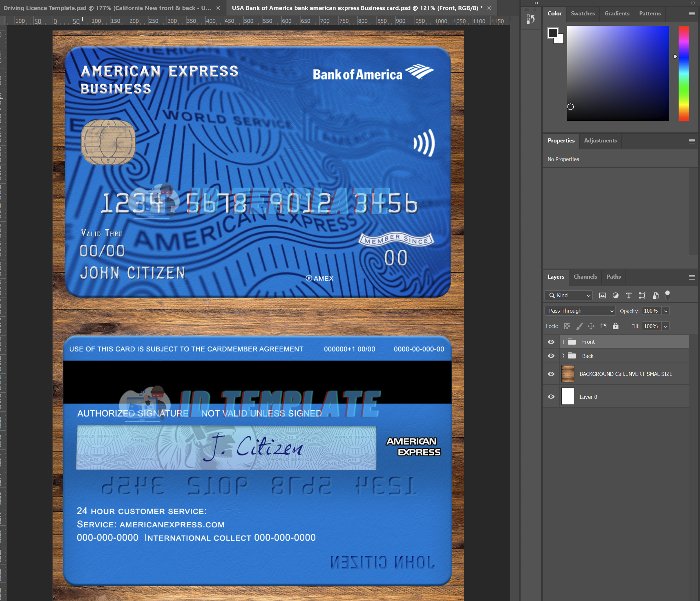This screenshot has height=601, width=700.
Task: Select the Front layer group row
Action: [x=616, y=342]
